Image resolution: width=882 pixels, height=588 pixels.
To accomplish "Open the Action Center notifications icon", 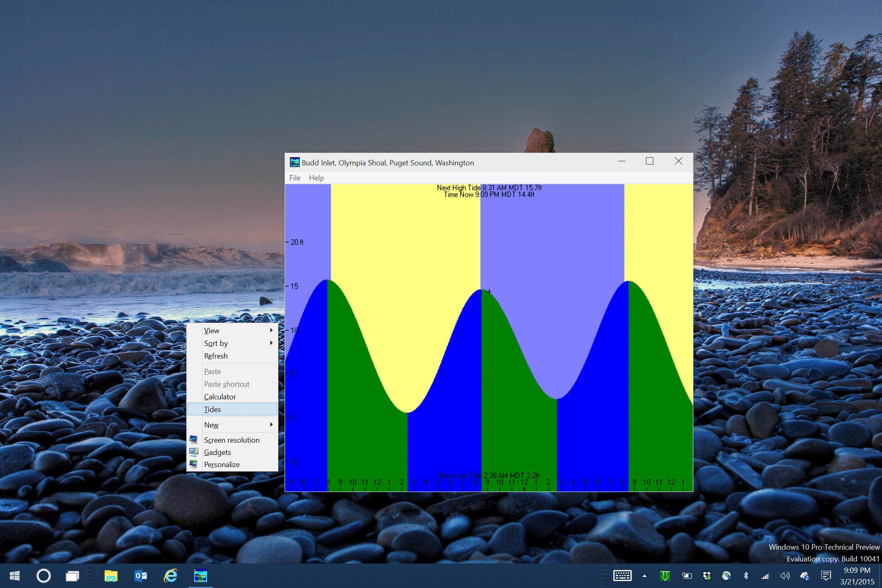I will [x=826, y=576].
